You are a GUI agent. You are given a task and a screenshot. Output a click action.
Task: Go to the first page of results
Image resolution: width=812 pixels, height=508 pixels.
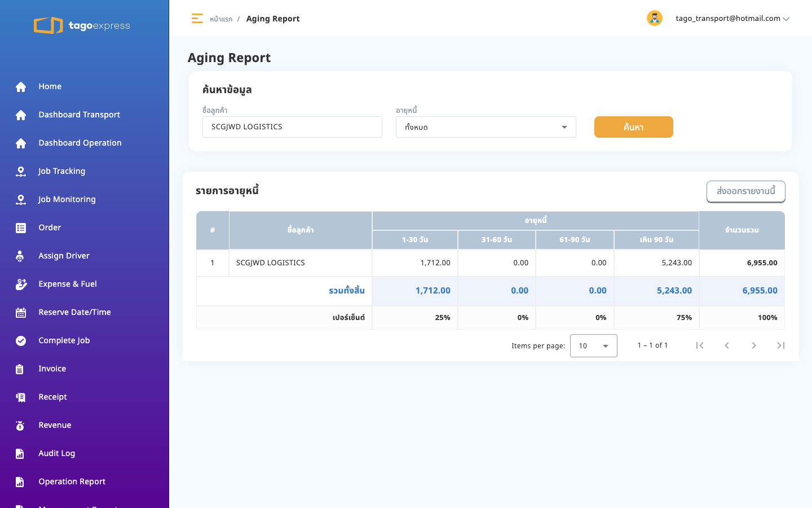tap(700, 345)
